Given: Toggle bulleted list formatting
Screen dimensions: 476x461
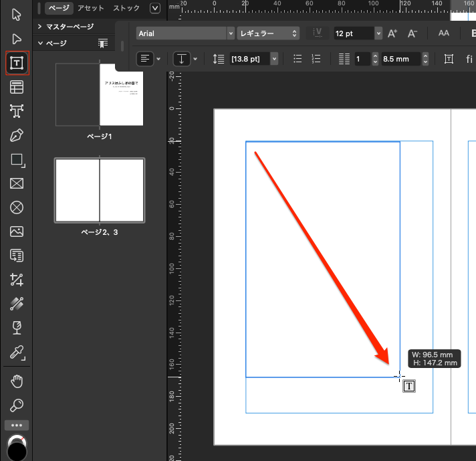Looking at the screenshot, I should pos(298,59).
